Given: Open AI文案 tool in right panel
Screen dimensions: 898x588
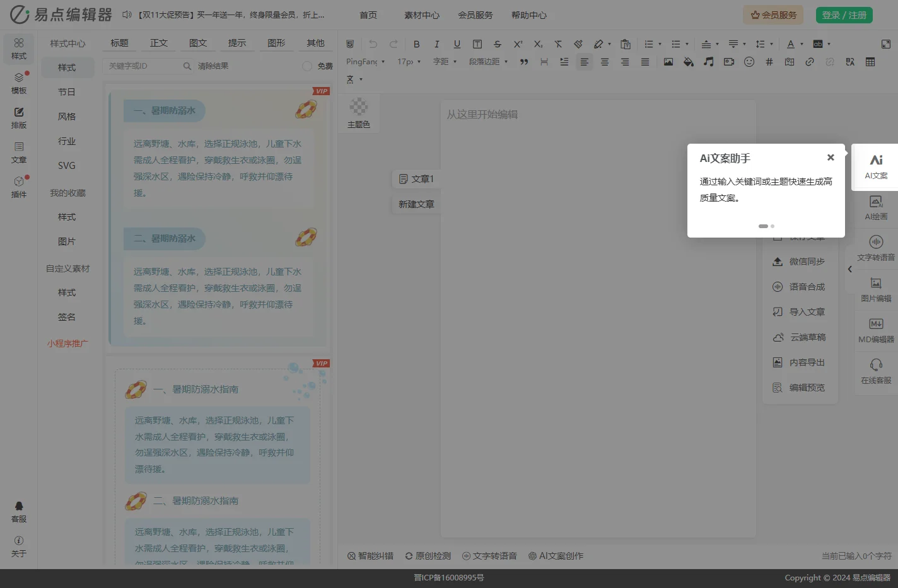Looking at the screenshot, I should pyautogui.click(x=876, y=167).
